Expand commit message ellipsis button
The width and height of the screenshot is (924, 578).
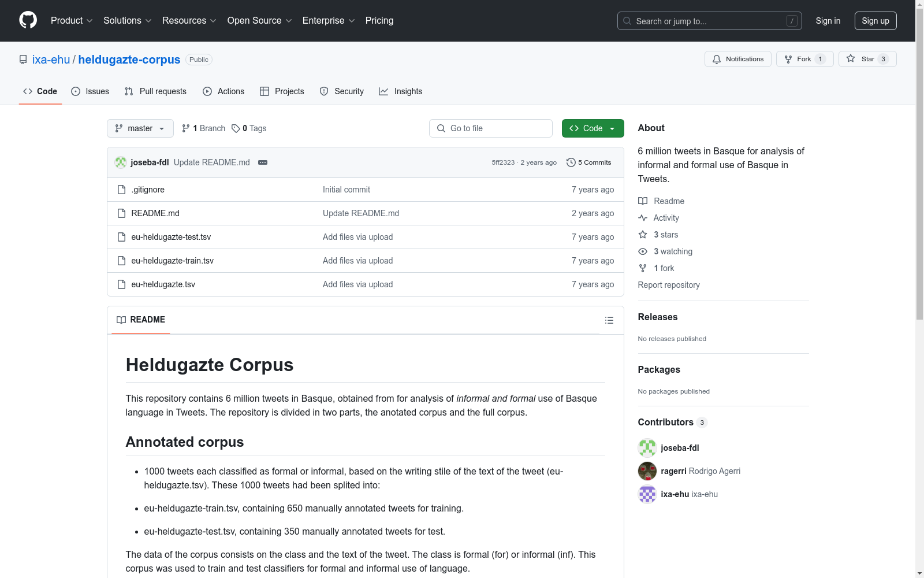[263, 162]
